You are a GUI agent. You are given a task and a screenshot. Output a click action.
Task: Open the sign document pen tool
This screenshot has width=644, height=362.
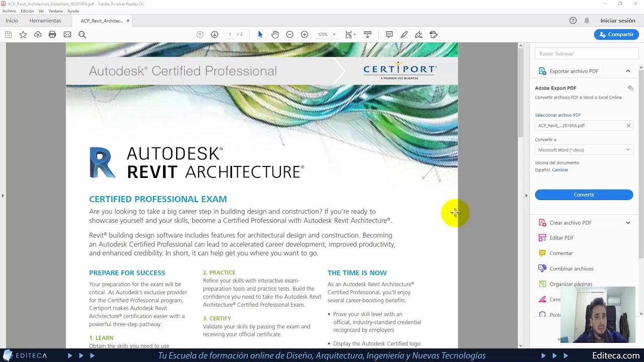pyautogui.click(x=419, y=35)
